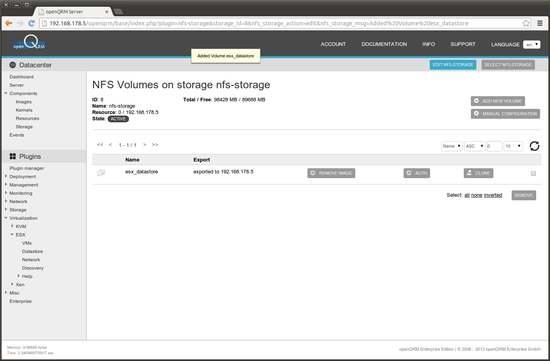
Task: Expand the Xen virtualization node
Action: click(x=12, y=284)
